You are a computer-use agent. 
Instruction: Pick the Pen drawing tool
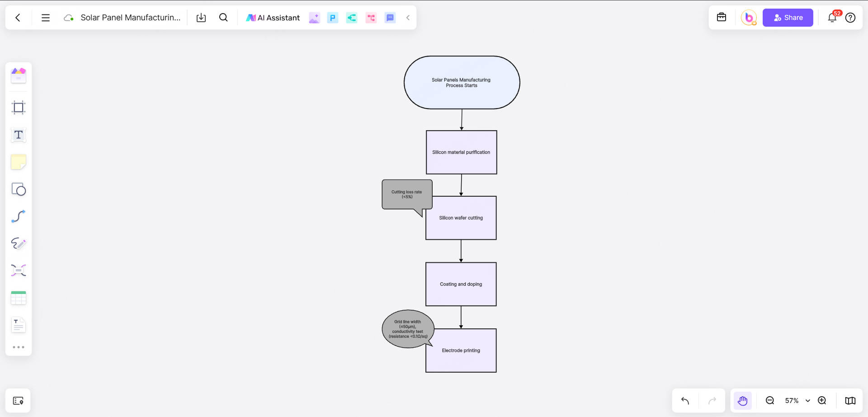point(19,243)
